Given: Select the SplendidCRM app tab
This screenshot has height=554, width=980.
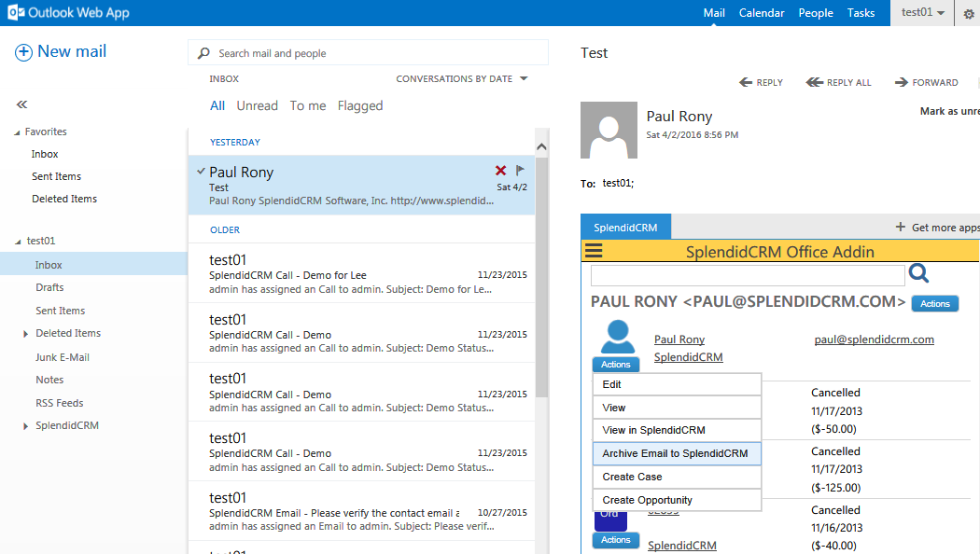Looking at the screenshot, I should 625,228.
